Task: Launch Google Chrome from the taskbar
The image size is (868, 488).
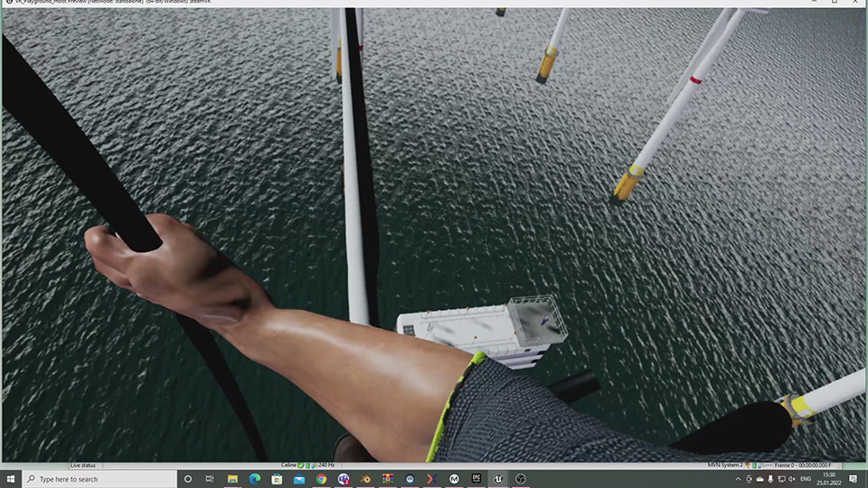Action: pos(321,479)
